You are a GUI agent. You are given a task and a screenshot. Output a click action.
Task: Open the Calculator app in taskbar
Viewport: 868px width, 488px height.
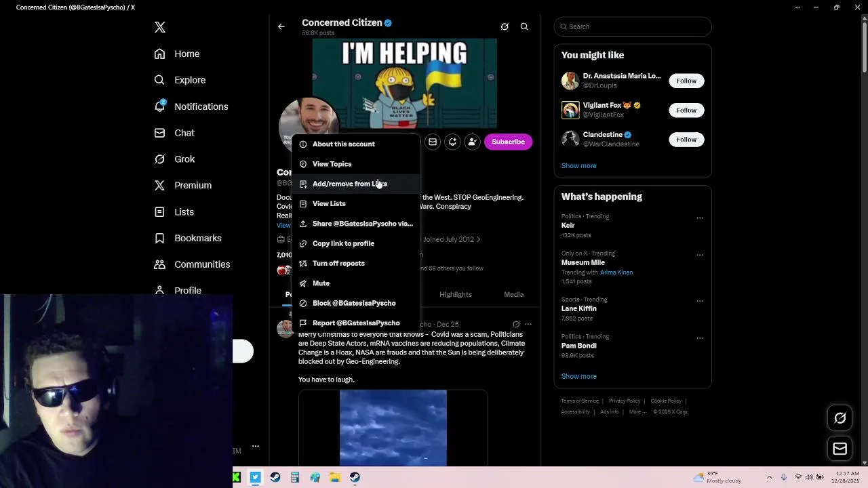tap(295, 477)
